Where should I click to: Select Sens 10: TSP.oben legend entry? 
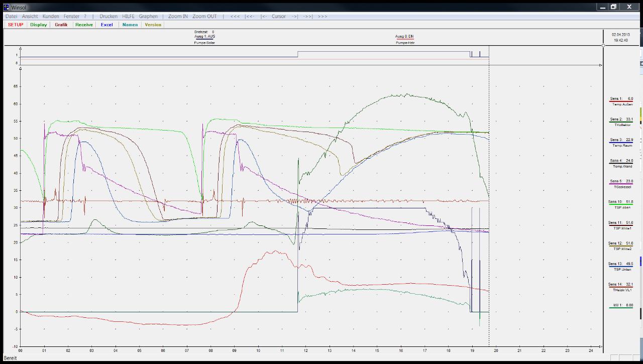(x=621, y=204)
